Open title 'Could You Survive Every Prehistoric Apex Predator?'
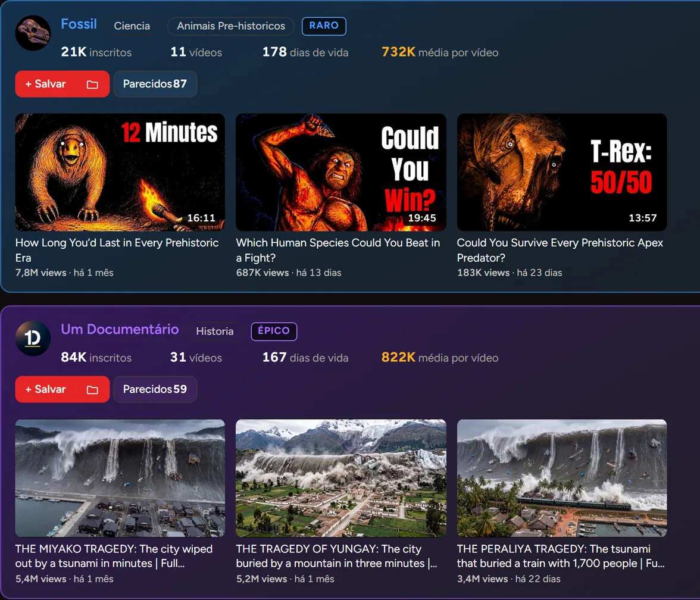This screenshot has width=700, height=600. pyautogui.click(x=560, y=250)
